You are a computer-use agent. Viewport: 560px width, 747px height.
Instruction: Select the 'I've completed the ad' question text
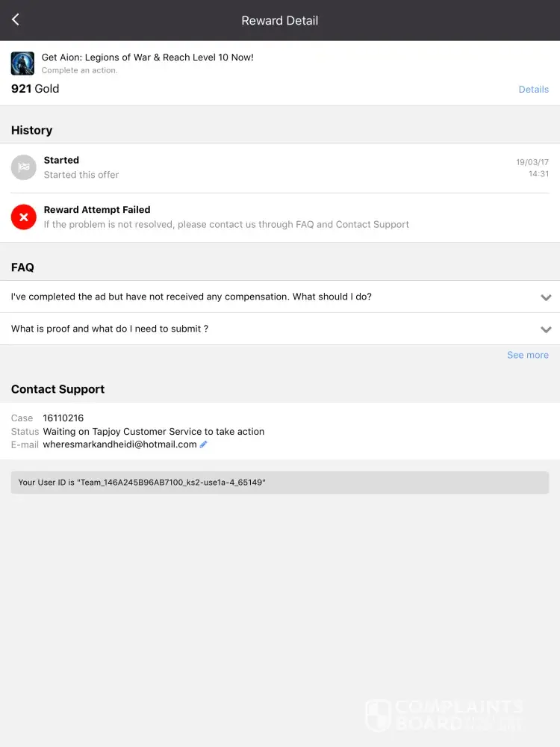click(191, 297)
